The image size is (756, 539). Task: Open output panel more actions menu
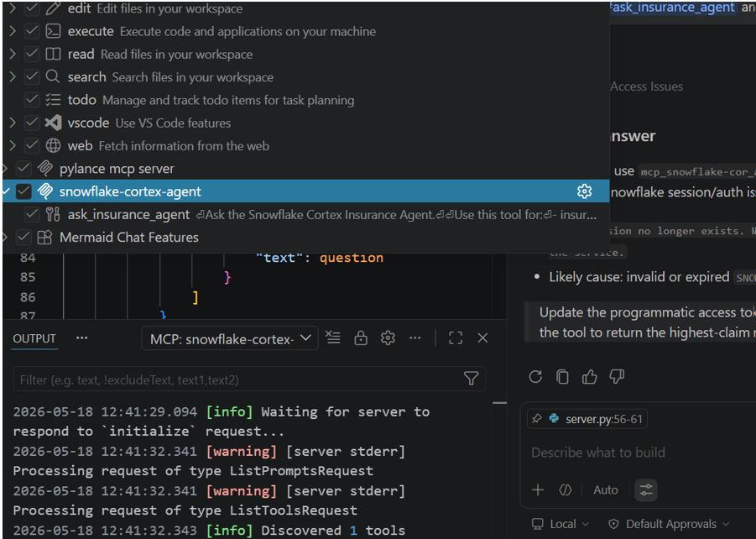[x=415, y=338]
